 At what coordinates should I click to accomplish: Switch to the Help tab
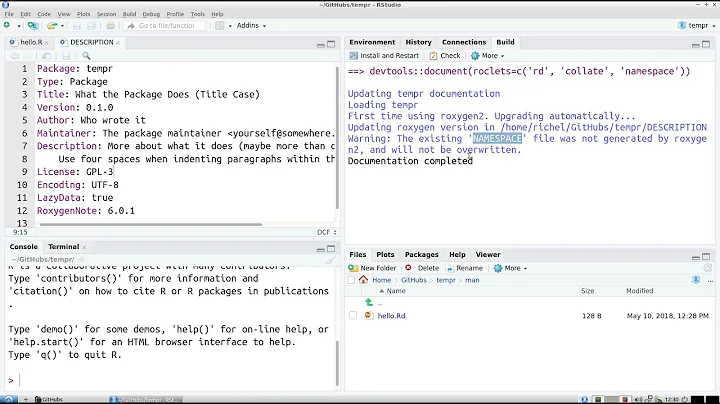[457, 254]
